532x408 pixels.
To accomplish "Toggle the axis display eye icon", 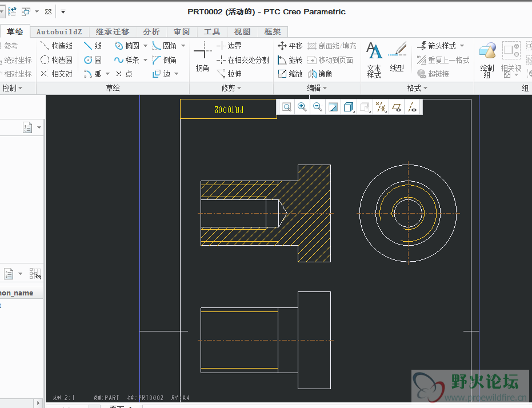I will pyautogui.click(x=412, y=107).
